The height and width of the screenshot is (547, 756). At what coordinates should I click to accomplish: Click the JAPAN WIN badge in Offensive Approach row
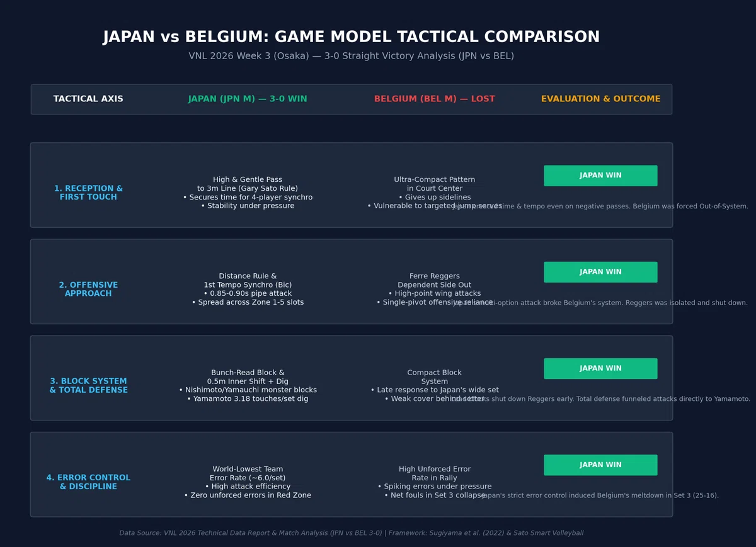[600, 272]
